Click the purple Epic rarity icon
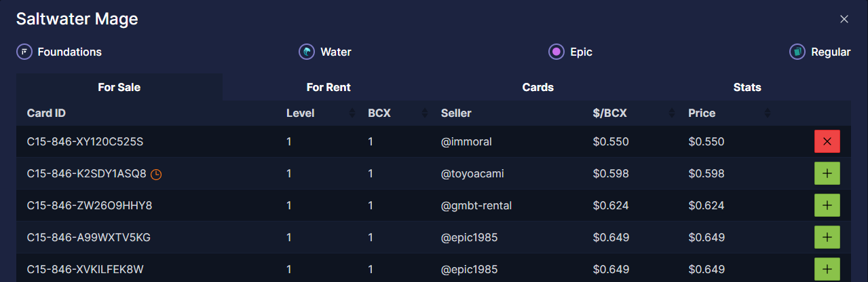 pos(556,52)
